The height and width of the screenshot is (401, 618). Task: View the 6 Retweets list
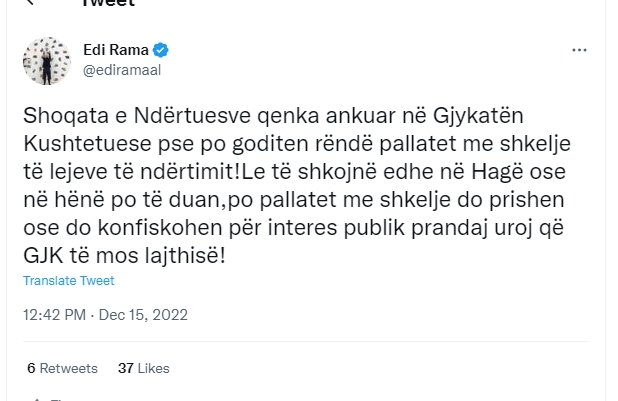62,368
